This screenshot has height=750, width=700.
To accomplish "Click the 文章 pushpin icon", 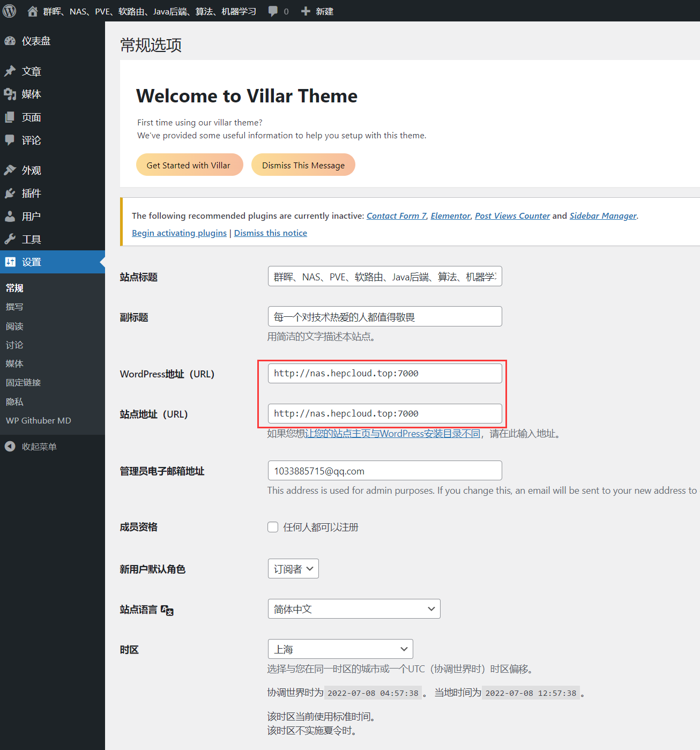I will [10, 71].
